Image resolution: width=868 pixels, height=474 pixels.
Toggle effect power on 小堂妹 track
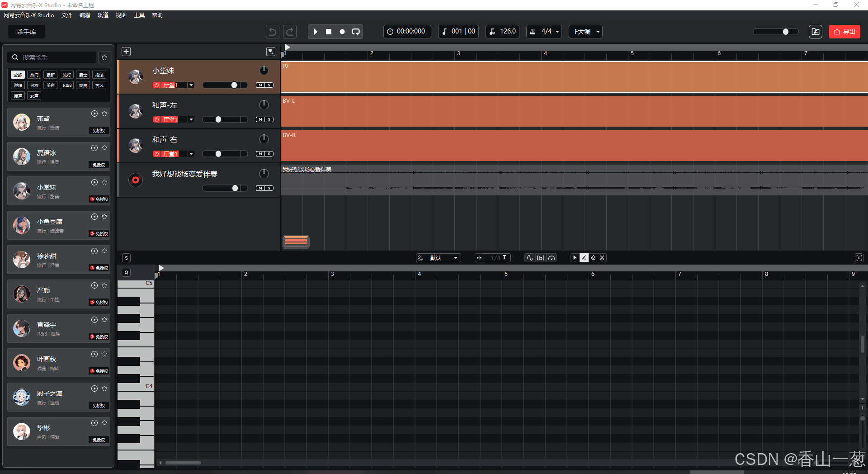[157, 85]
